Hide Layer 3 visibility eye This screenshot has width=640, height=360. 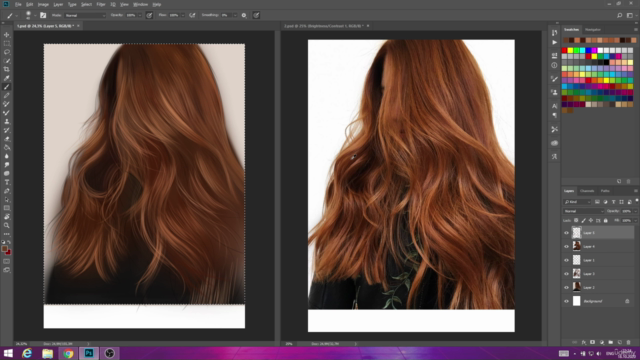tap(566, 274)
